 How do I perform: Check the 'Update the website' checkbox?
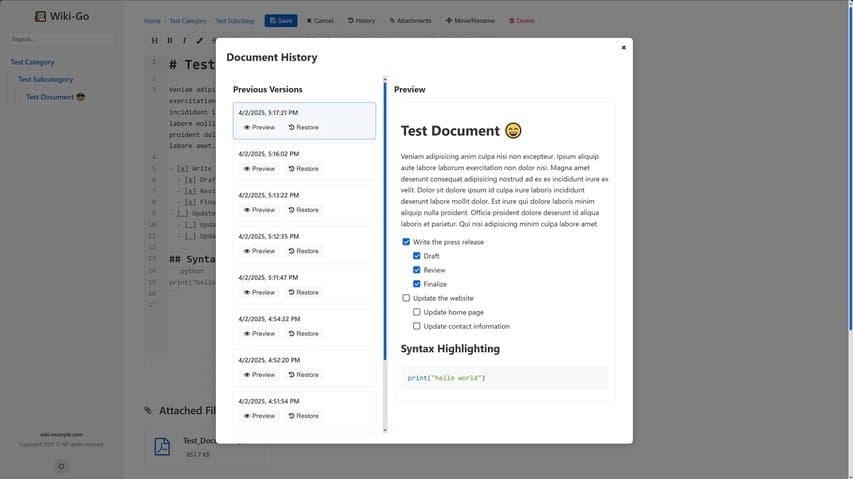(406, 298)
